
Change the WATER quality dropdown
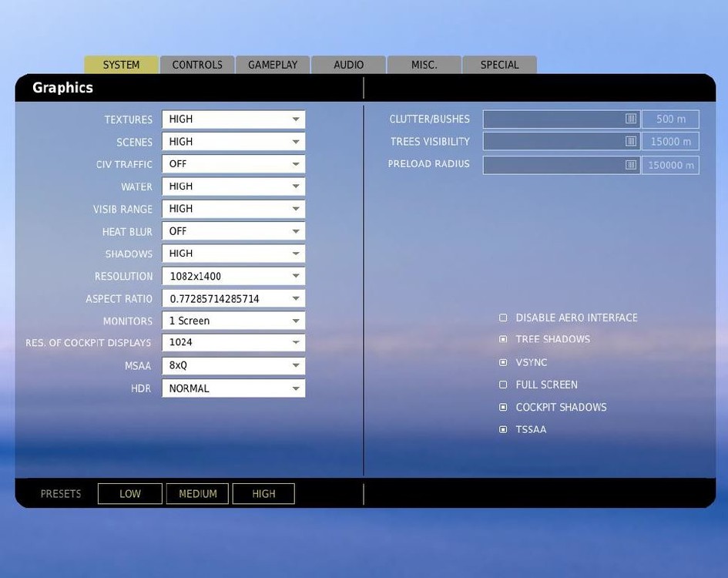click(x=233, y=187)
